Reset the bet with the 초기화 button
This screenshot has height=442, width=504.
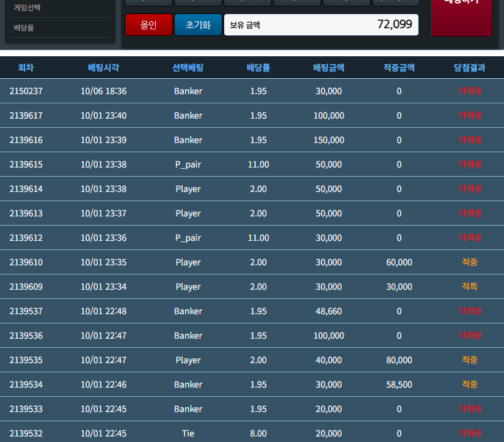198,25
